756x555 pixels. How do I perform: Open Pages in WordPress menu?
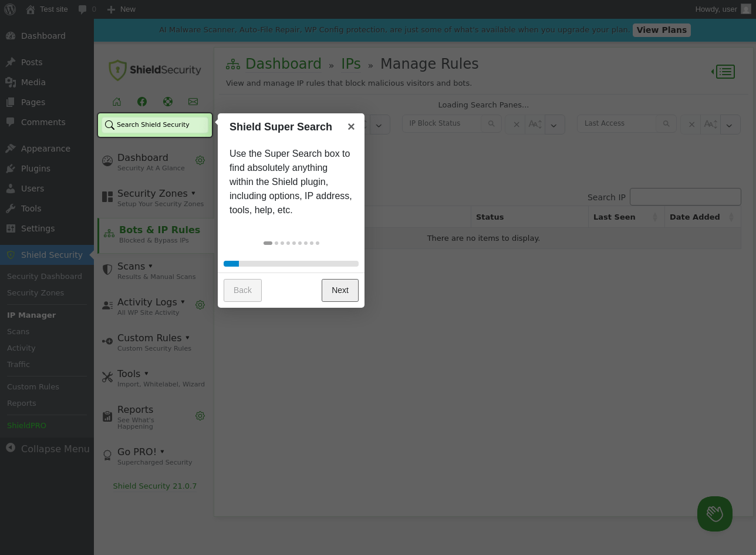point(47,102)
